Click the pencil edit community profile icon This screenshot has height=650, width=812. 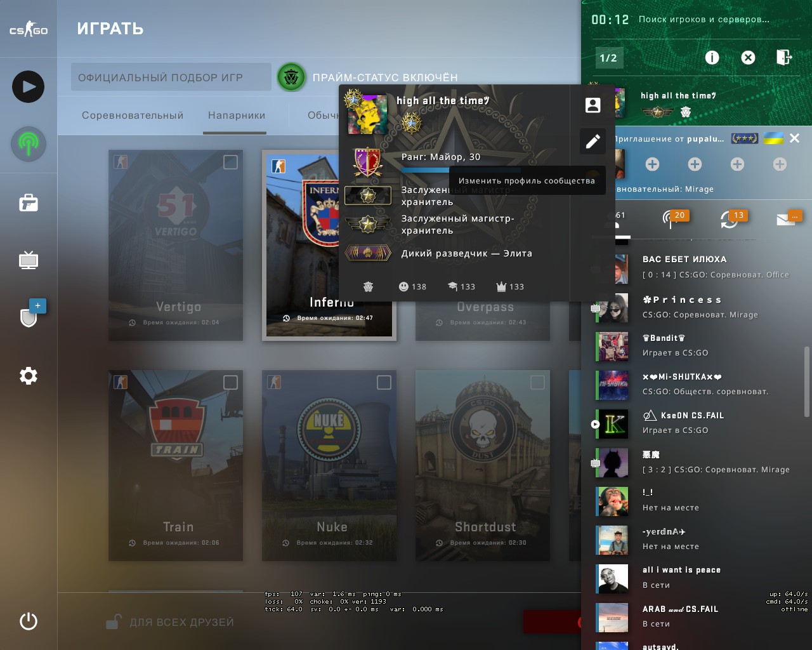593,141
